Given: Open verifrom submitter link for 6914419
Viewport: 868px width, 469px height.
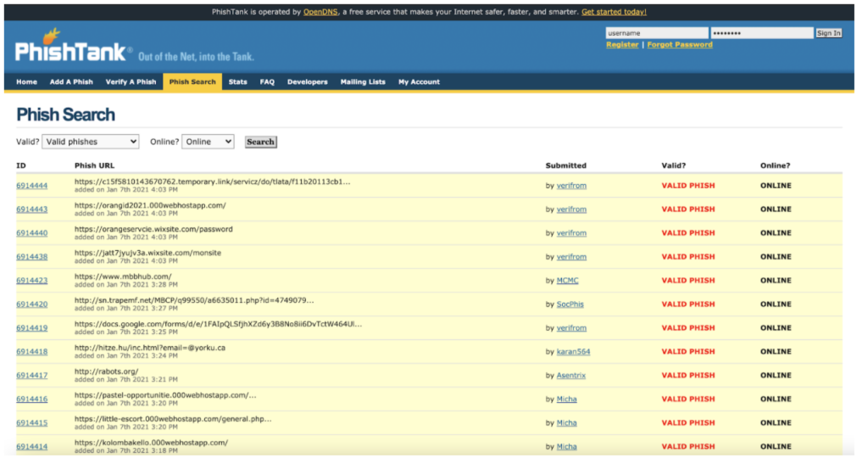Looking at the screenshot, I should pyautogui.click(x=571, y=328).
